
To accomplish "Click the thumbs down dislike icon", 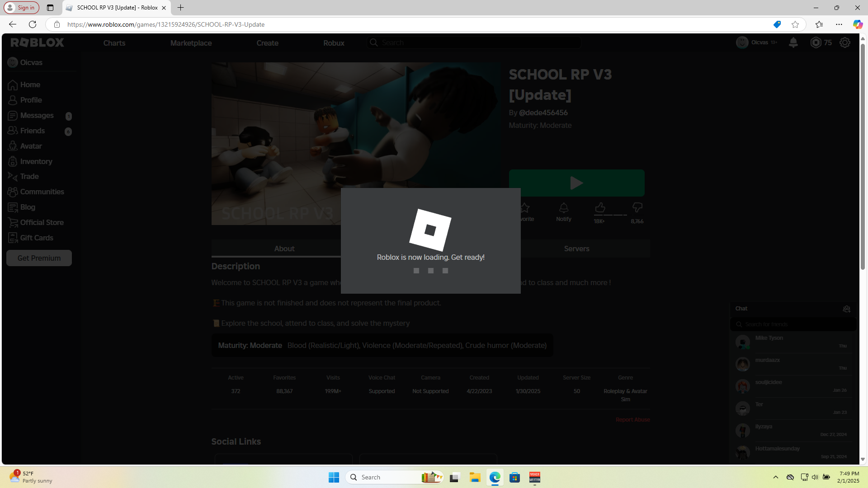I will (637, 208).
